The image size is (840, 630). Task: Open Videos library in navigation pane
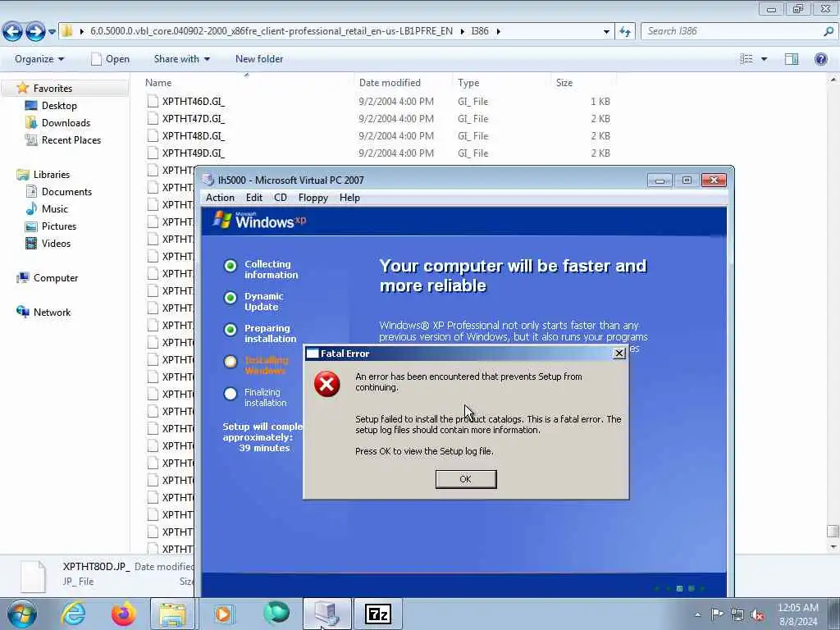(56, 243)
